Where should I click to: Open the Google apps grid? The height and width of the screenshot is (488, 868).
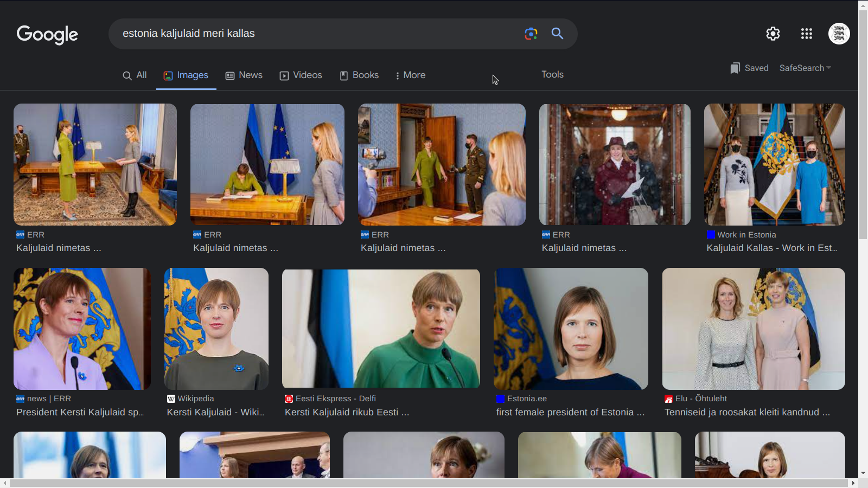(806, 34)
